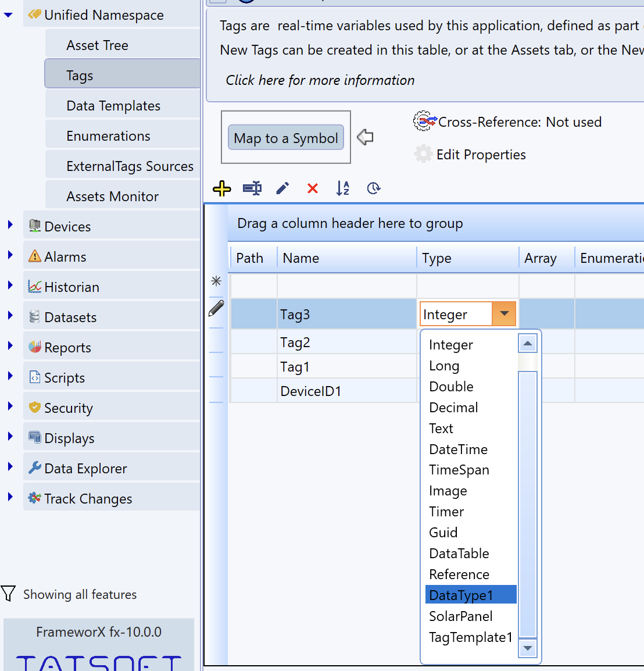644x671 pixels.
Task: Click the A-Z sort icon
Action: pyautogui.click(x=343, y=188)
